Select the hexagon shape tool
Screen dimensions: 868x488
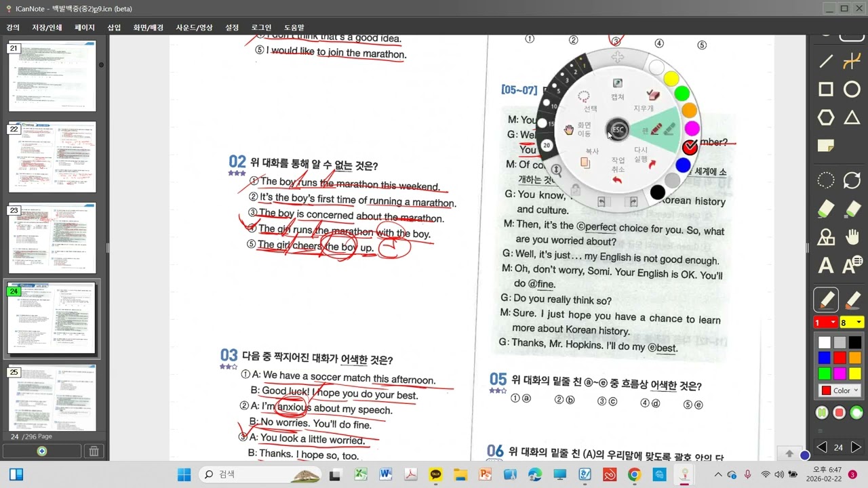(x=826, y=117)
